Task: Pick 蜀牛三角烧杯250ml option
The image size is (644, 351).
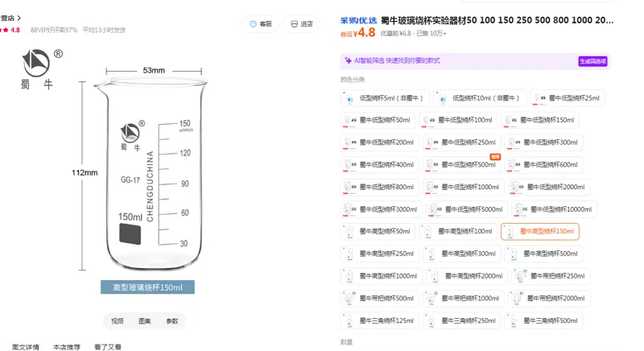Action: click(461, 320)
